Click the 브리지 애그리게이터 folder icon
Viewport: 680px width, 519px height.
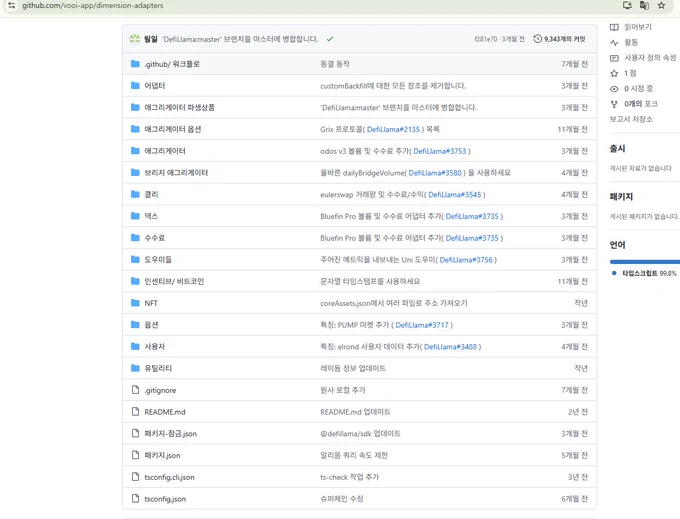coord(135,172)
